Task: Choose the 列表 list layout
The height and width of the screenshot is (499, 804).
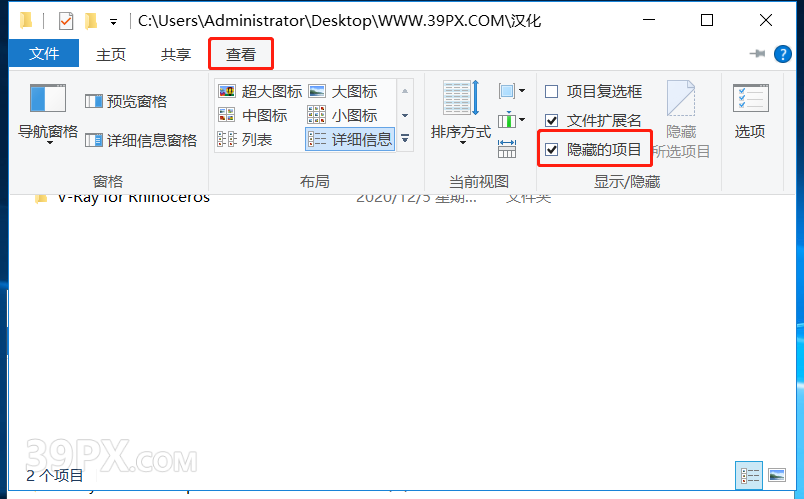Action: [245, 139]
